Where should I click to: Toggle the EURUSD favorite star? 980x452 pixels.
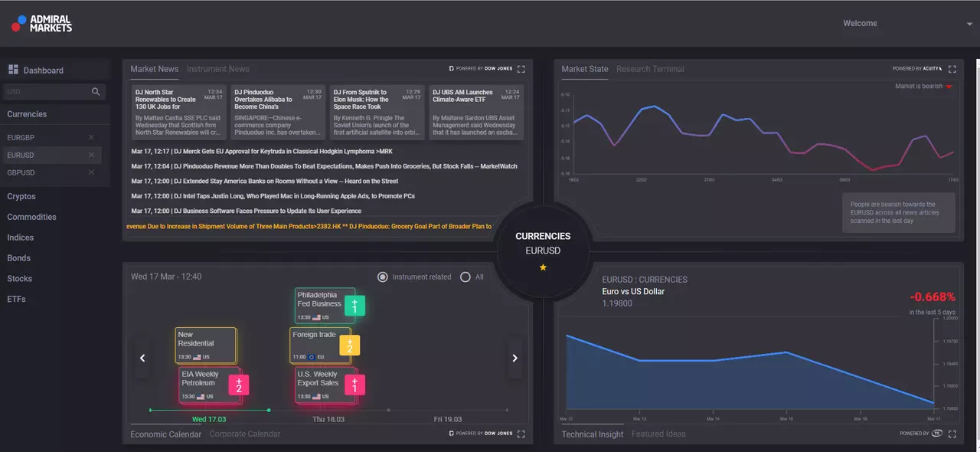point(543,267)
